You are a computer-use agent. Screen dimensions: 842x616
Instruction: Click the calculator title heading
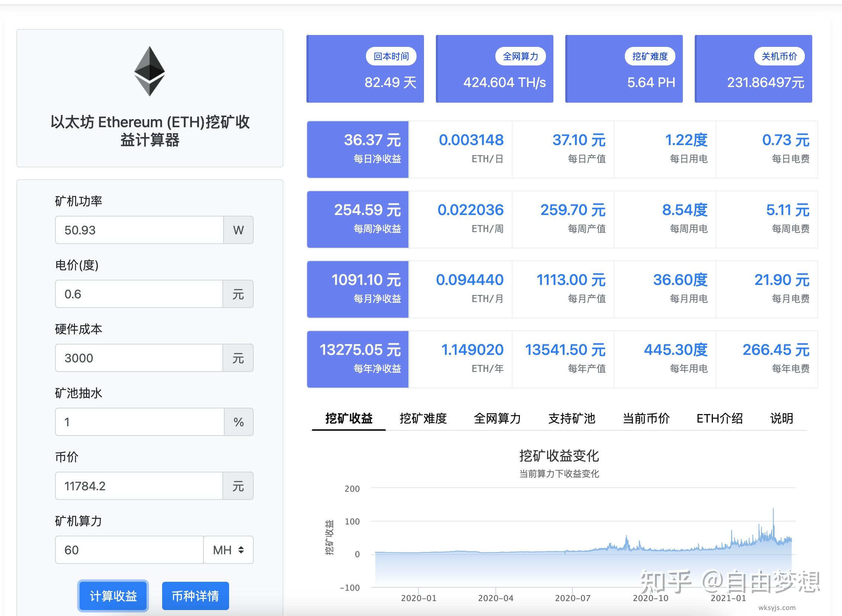[150, 131]
